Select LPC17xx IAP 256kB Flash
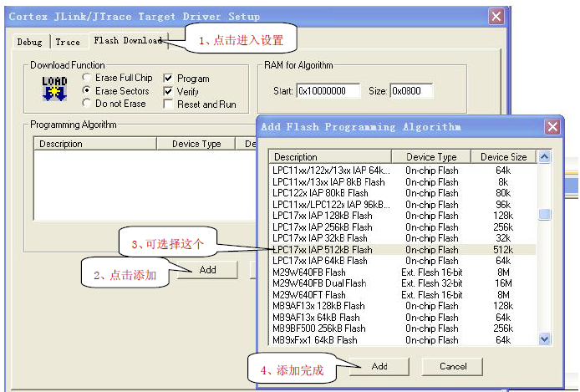Screen dimensions: 580x392 point(403,227)
